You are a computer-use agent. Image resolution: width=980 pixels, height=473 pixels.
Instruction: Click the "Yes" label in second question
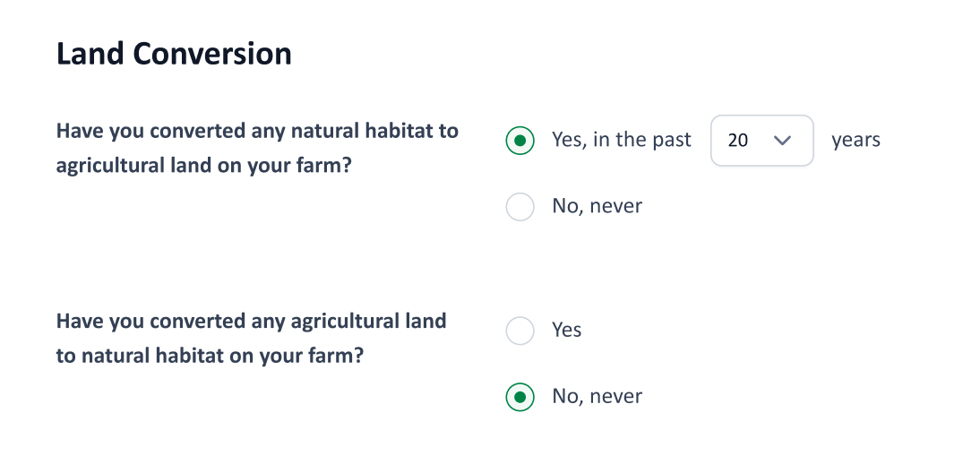click(x=567, y=330)
